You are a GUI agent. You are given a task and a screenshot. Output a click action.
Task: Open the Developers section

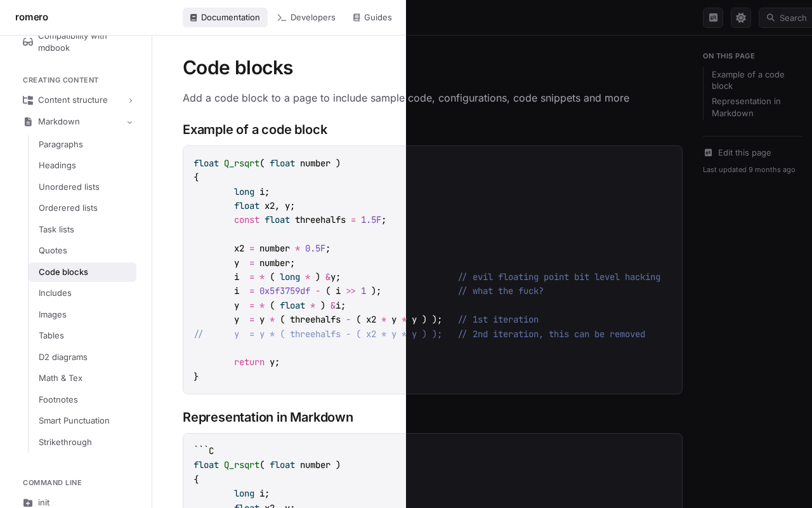pyautogui.click(x=306, y=17)
